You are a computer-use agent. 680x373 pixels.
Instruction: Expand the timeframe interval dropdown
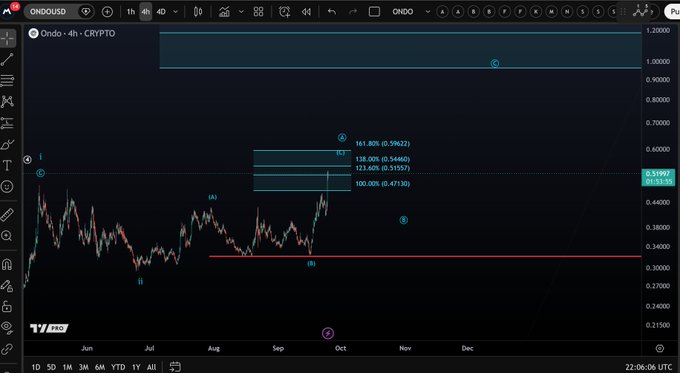point(176,12)
